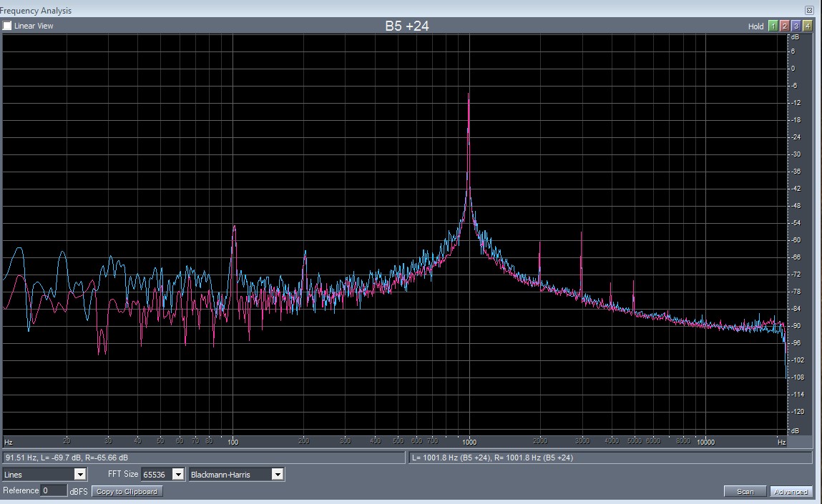822x504 pixels.
Task: Click the 2000 label on frequency axis
Action: (x=540, y=441)
